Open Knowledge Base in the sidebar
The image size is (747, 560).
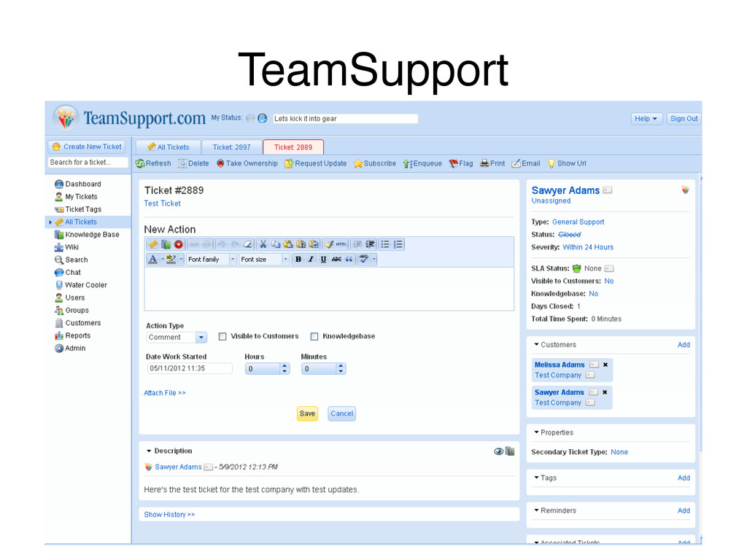(x=92, y=234)
